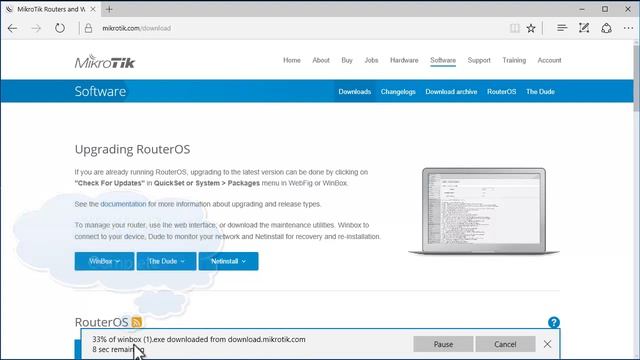Open the Jobs menu item
The width and height of the screenshot is (640, 360).
(371, 60)
